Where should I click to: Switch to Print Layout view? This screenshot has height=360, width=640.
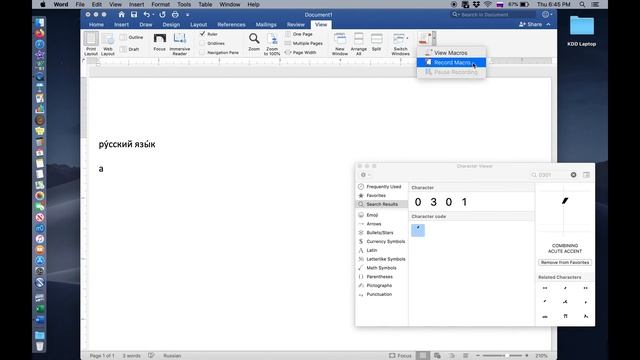click(x=91, y=43)
